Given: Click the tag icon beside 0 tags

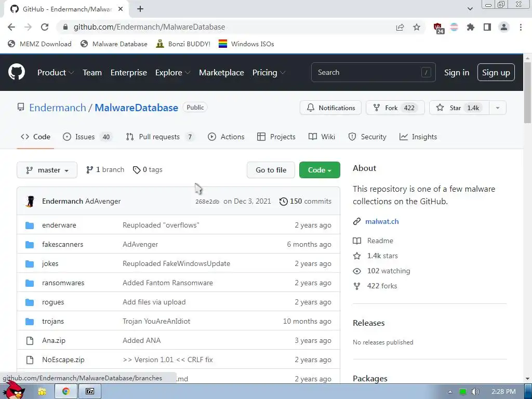Looking at the screenshot, I should pyautogui.click(x=137, y=170).
